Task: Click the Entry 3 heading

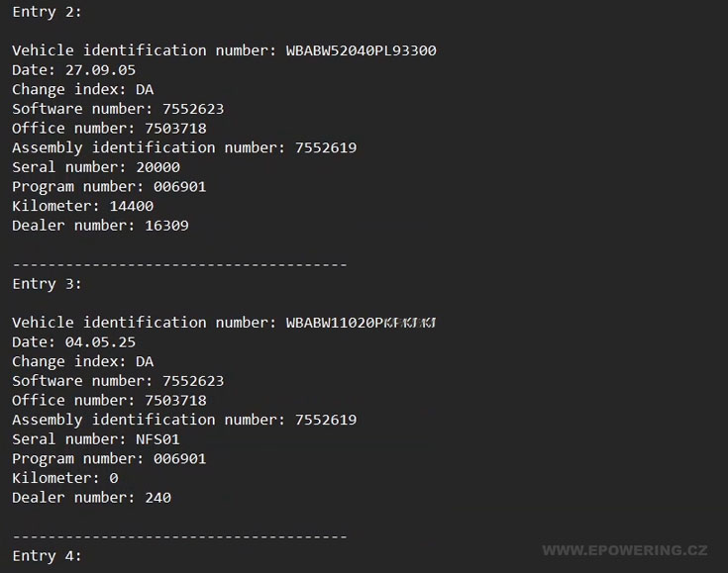Action: pyautogui.click(x=47, y=283)
